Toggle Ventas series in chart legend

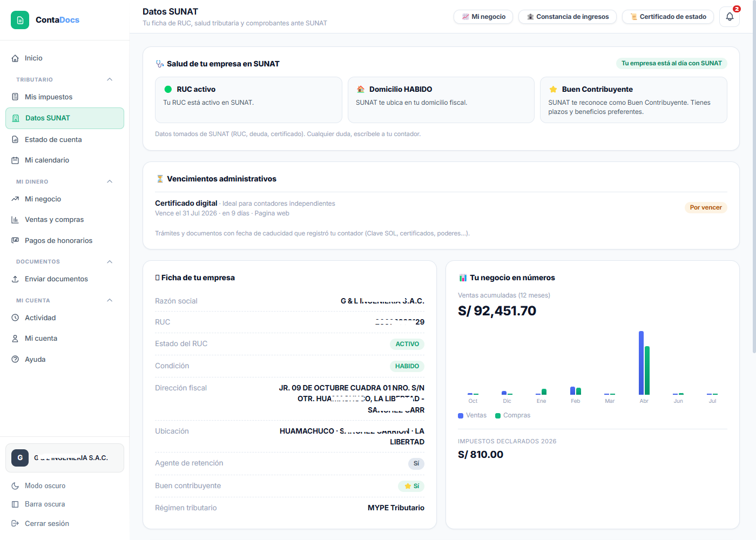pos(472,415)
